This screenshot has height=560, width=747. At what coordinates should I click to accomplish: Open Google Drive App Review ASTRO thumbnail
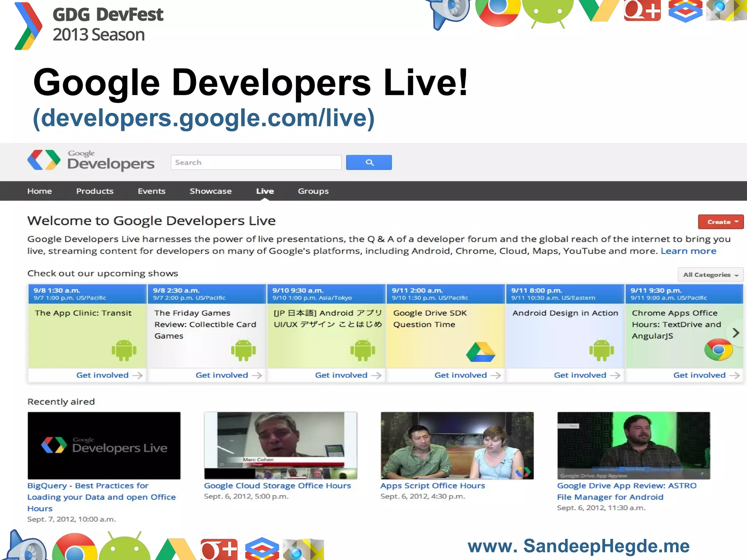(634, 446)
